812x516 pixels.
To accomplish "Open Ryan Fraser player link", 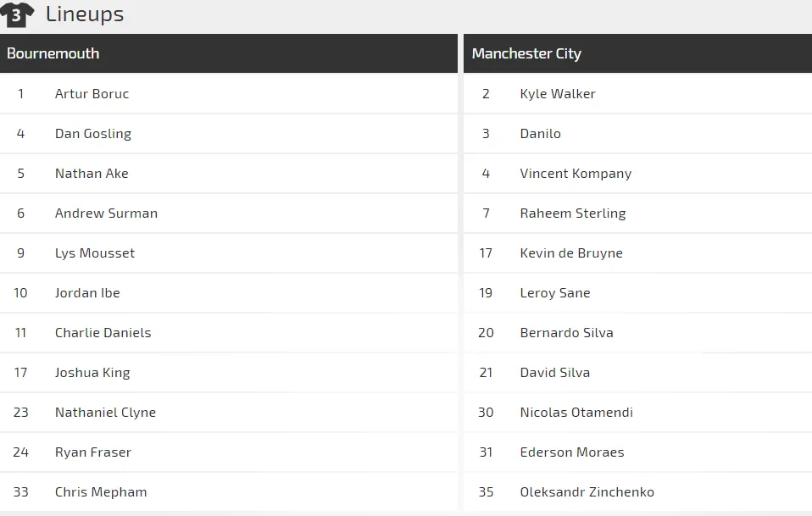I will coord(93,452).
